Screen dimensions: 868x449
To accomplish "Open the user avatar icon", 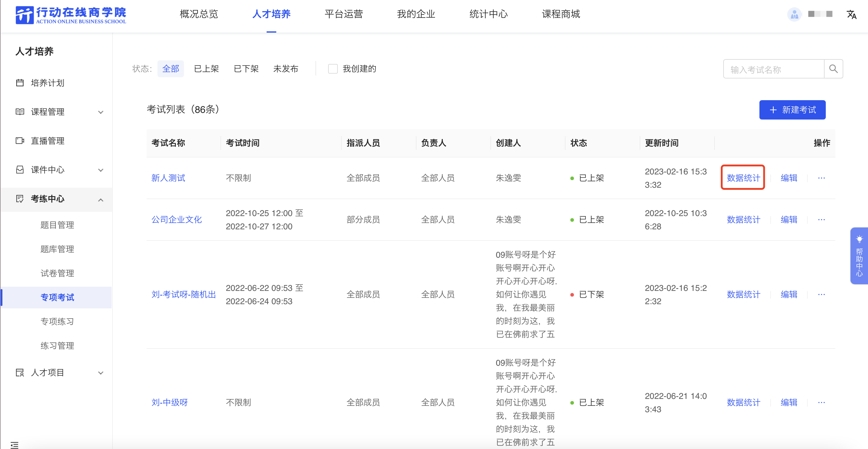I will pyautogui.click(x=794, y=14).
